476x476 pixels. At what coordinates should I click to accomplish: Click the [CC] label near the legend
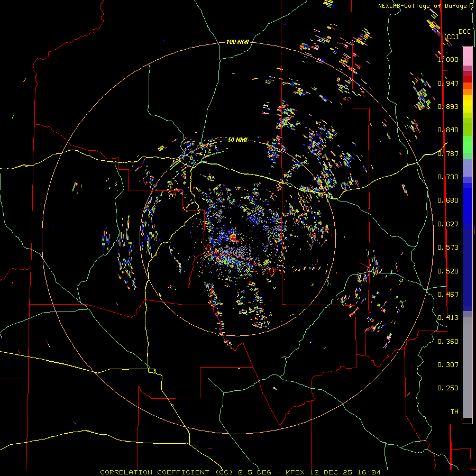coord(452,36)
